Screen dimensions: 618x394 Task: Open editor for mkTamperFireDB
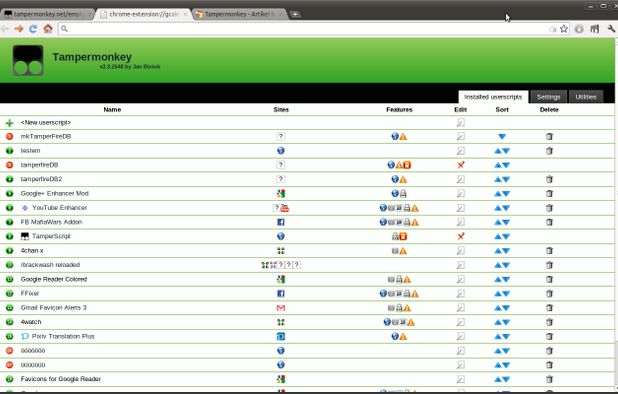coord(460,137)
